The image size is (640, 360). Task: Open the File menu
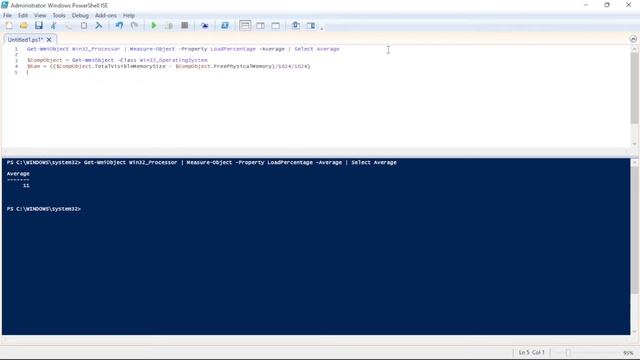[x=7, y=16]
